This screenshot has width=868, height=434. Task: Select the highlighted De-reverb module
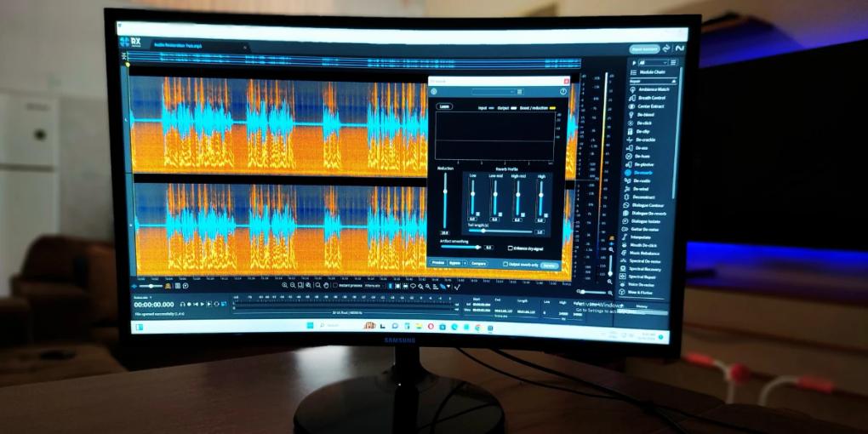coord(640,173)
